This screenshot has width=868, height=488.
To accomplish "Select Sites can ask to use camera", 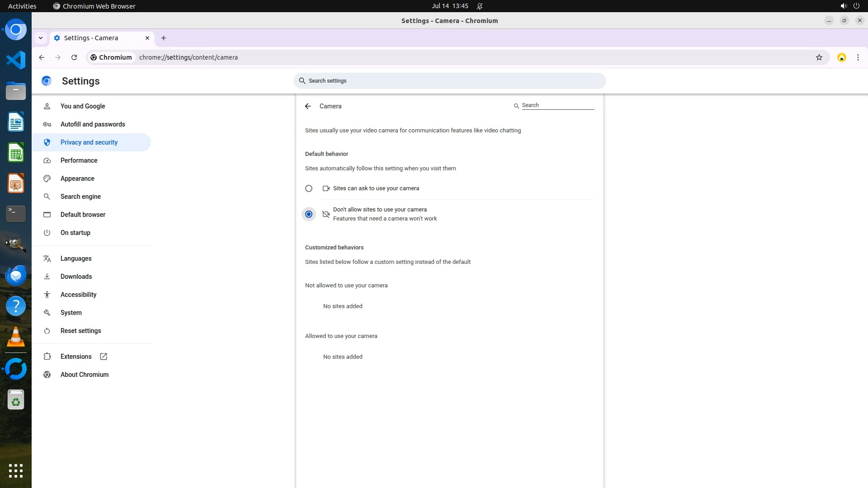I will coord(309,188).
